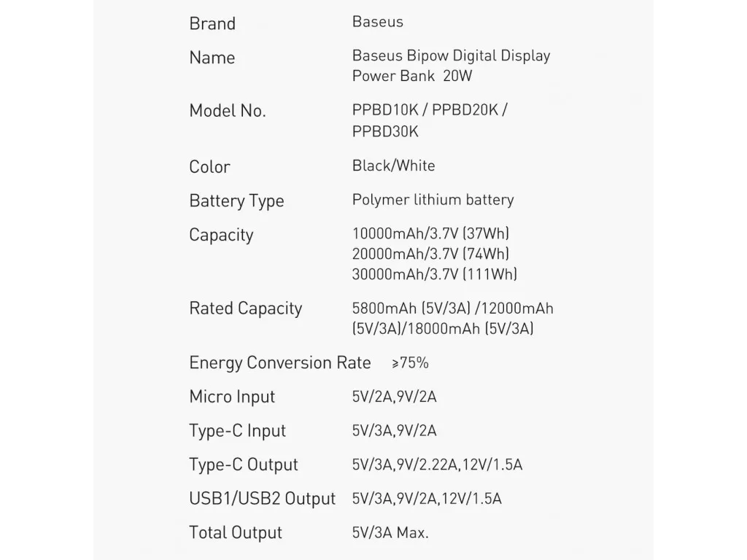
Task: Click the 30000mAh/3.7V (111Wh) capacity line
Action: (435, 275)
